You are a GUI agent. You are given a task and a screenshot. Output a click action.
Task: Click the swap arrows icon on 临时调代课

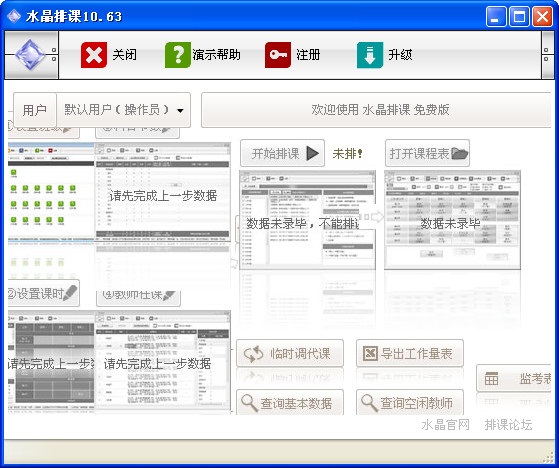pos(253,354)
